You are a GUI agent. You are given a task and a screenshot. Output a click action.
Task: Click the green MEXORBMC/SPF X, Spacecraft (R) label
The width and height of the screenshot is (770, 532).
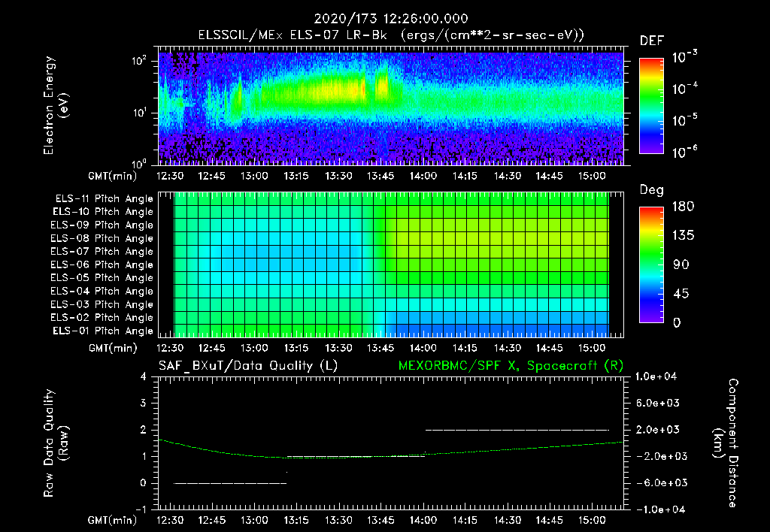coord(511,366)
